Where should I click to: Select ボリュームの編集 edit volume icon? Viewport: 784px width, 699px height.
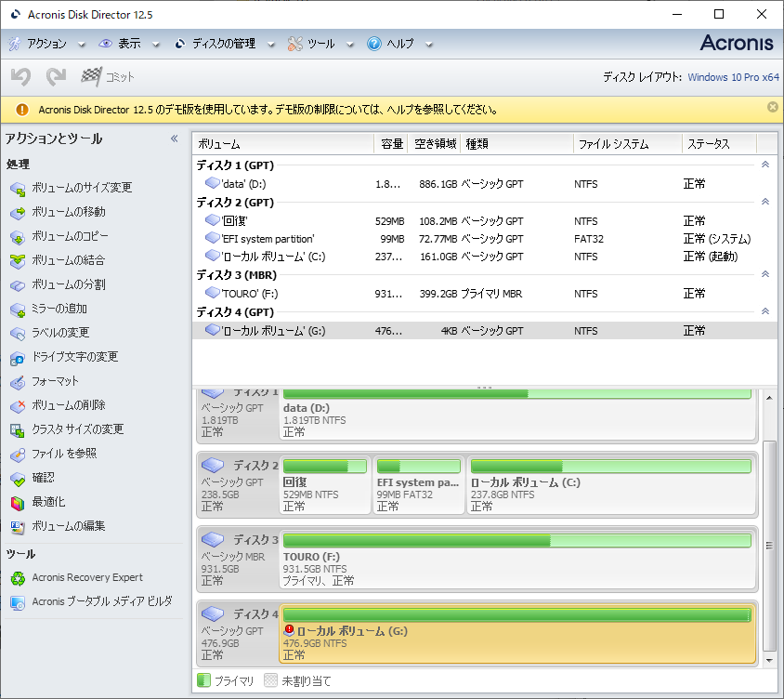click(18, 526)
